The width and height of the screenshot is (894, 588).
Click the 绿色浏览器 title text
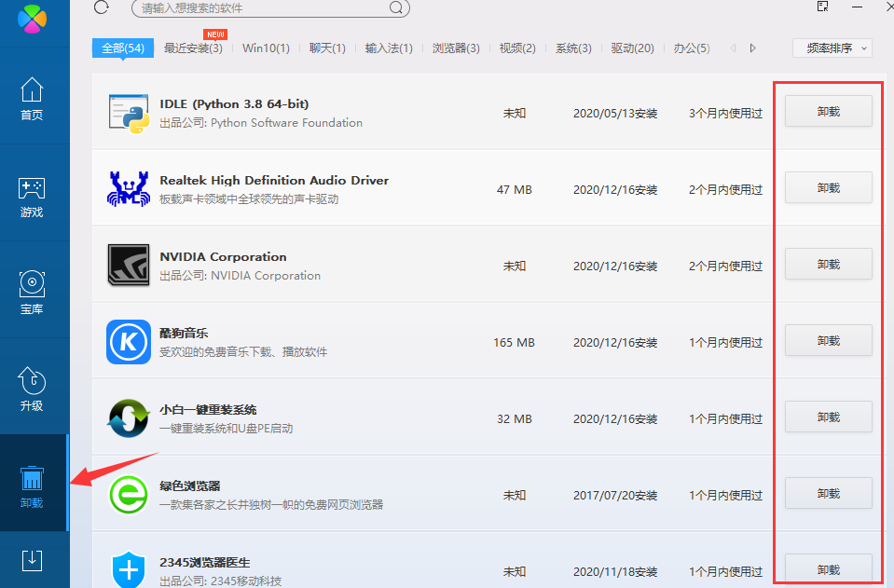click(190, 486)
